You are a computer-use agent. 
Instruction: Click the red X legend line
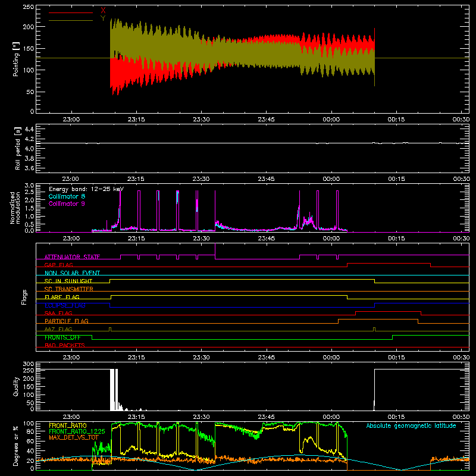pos(71,12)
